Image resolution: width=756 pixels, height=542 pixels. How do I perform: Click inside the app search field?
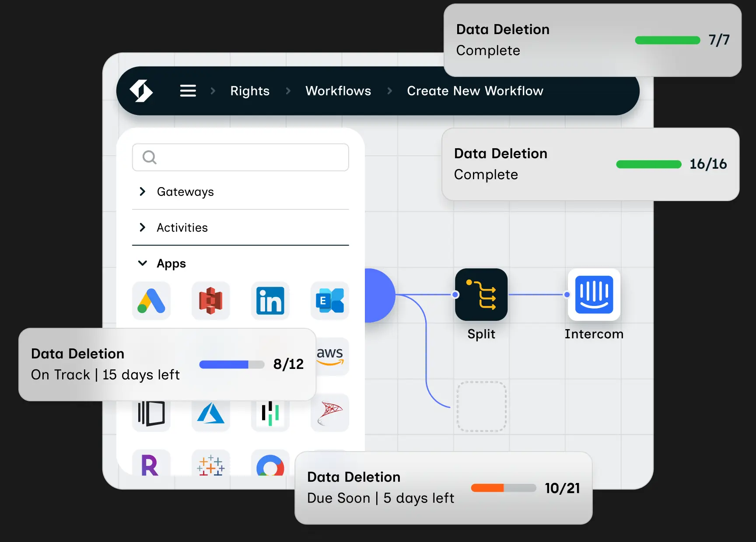[x=240, y=157]
